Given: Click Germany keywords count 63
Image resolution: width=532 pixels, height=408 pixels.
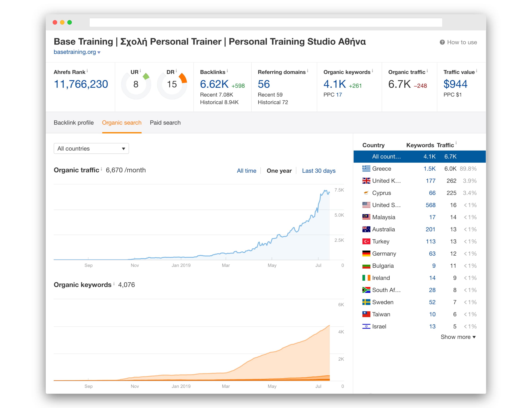Looking at the screenshot, I should [x=432, y=254].
